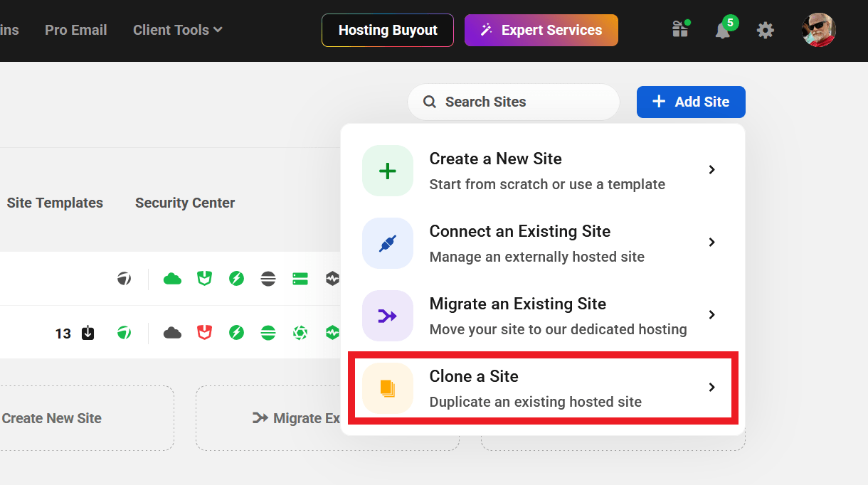Open notifications bell showing 5 alerts
The width and height of the screenshot is (868, 485).
(723, 31)
